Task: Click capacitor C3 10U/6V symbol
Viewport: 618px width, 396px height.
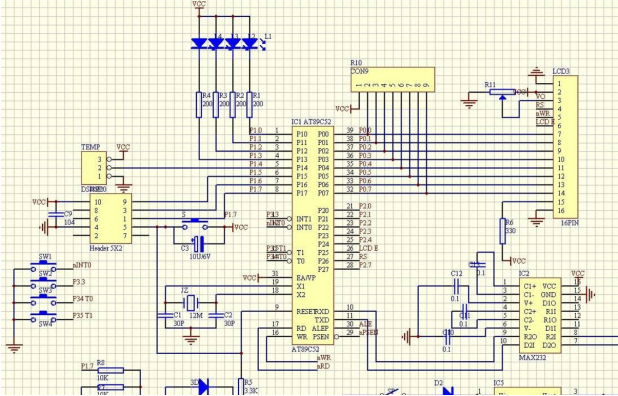Action: [x=199, y=244]
